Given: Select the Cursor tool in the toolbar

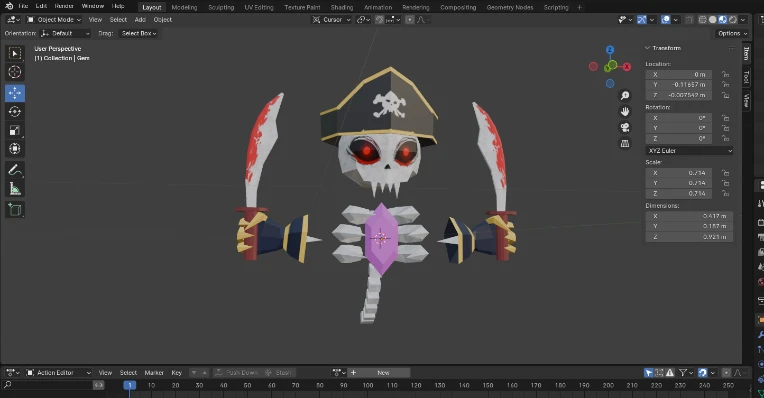Looking at the screenshot, I should tap(15, 72).
